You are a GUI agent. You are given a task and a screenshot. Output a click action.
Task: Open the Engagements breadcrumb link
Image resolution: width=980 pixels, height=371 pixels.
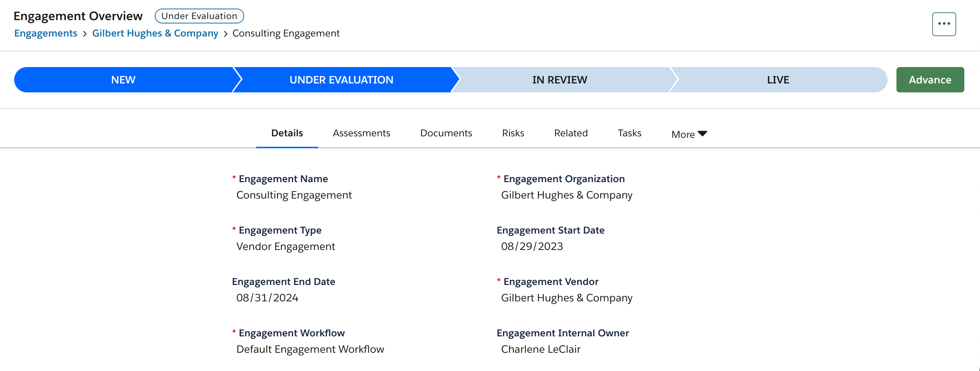[45, 33]
